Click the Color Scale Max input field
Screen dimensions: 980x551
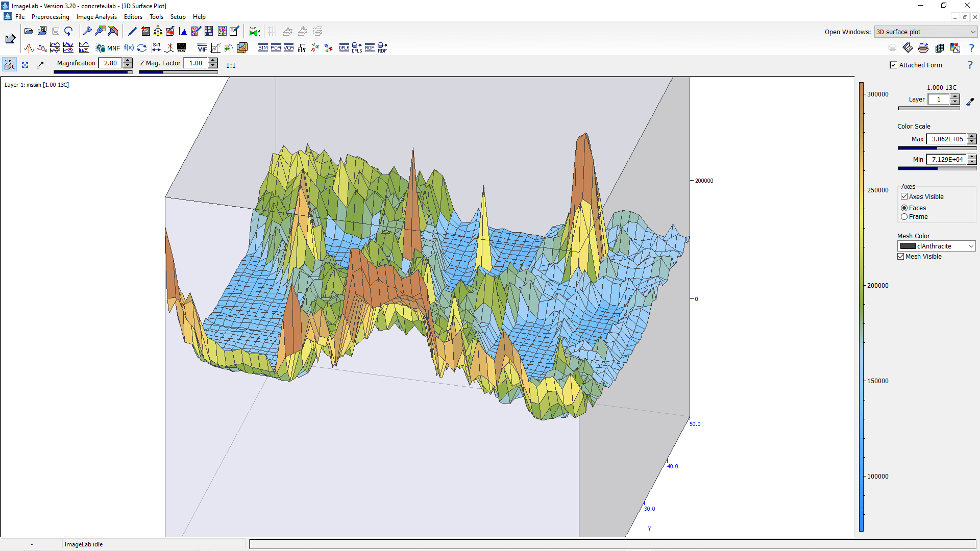947,139
